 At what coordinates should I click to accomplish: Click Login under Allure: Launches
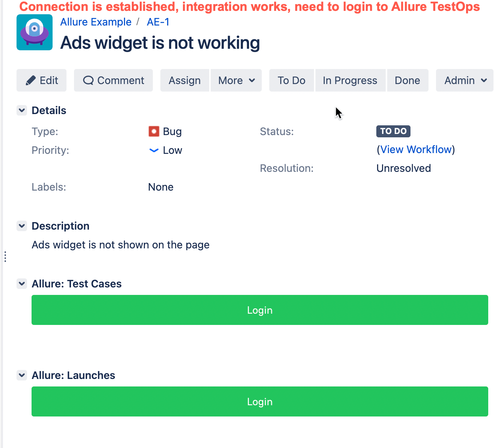coord(260,401)
